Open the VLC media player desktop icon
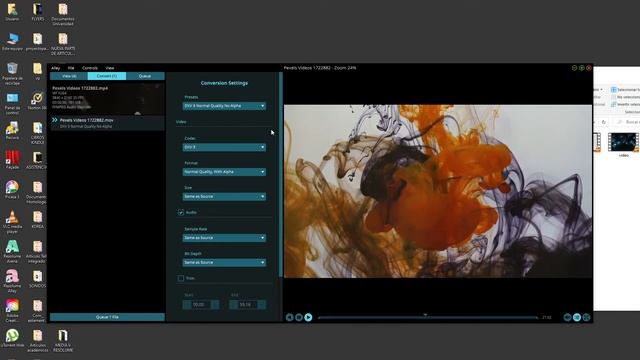The width and height of the screenshot is (640, 360). [x=12, y=222]
